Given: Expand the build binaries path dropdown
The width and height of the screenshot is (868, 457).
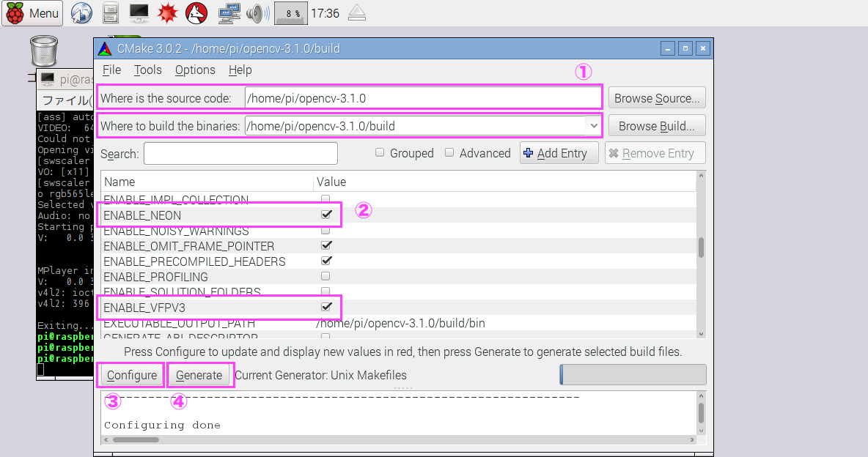Looking at the screenshot, I should pyautogui.click(x=592, y=126).
